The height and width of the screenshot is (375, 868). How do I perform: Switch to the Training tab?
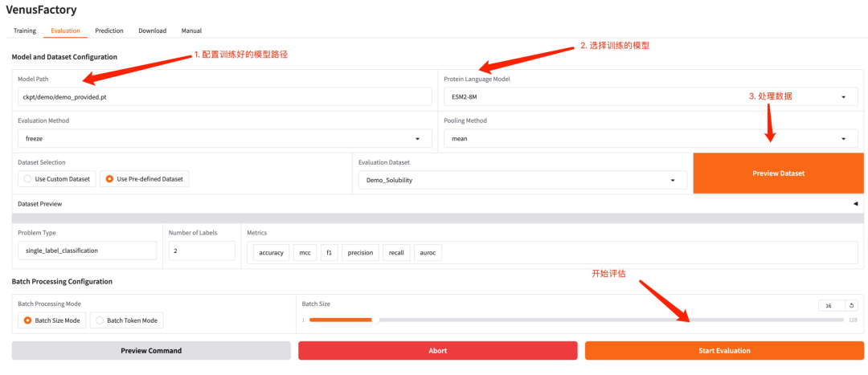(x=25, y=31)
